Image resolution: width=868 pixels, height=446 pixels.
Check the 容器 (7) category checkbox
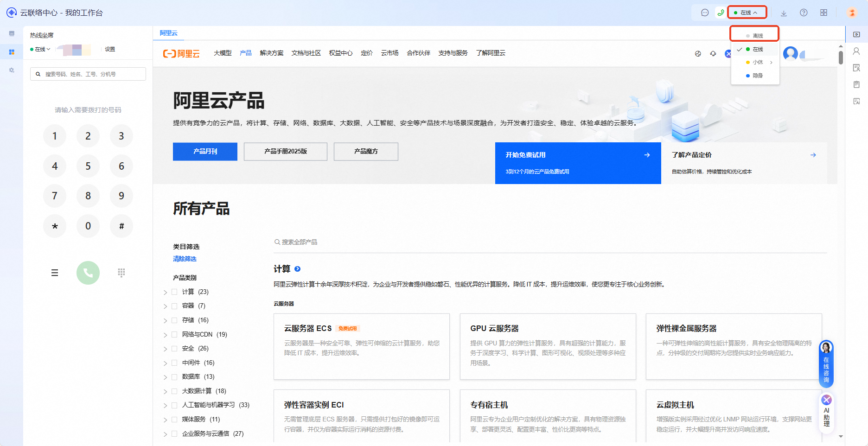pyautogui.click(x=174, y=306)
